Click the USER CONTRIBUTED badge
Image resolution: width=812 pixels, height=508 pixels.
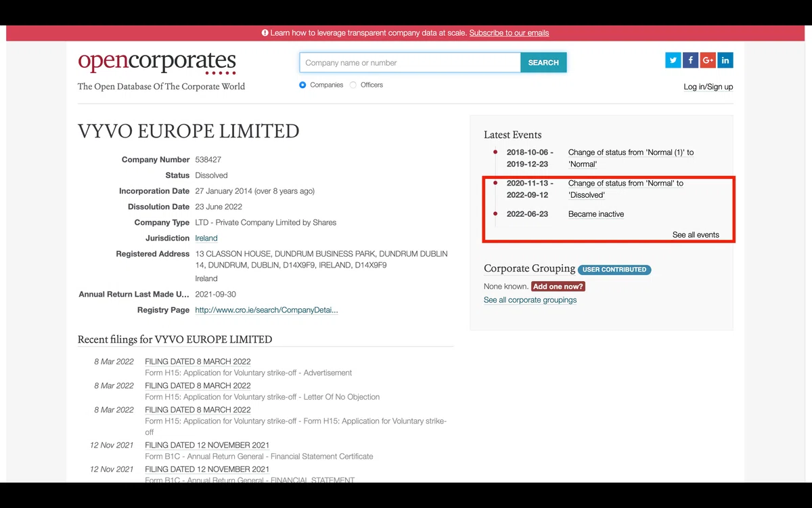pos(614,270)
